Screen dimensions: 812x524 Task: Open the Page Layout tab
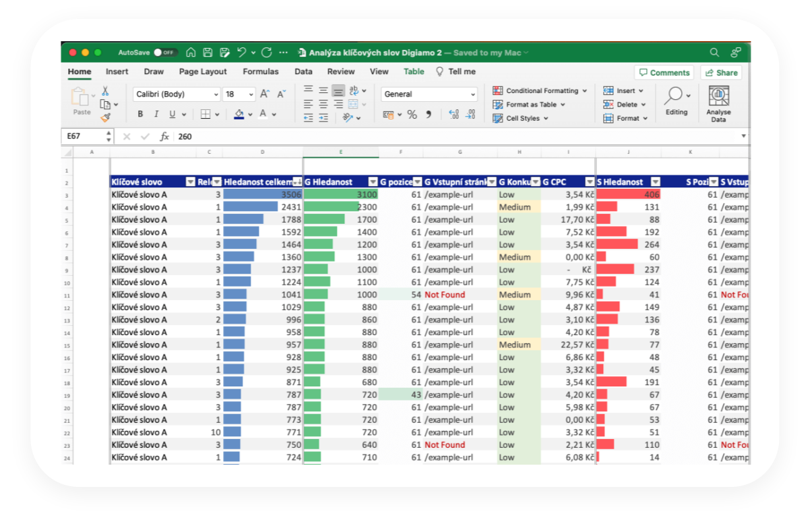coord(203,71)
